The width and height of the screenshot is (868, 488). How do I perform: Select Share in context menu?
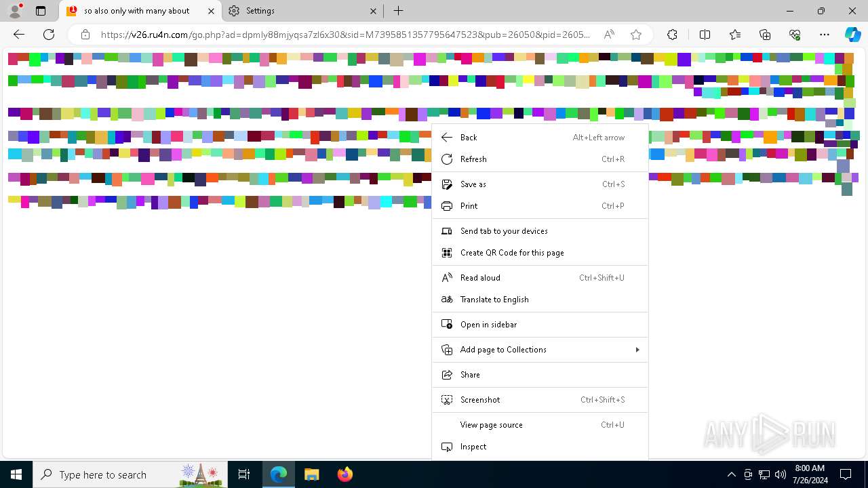coord(540,375)
